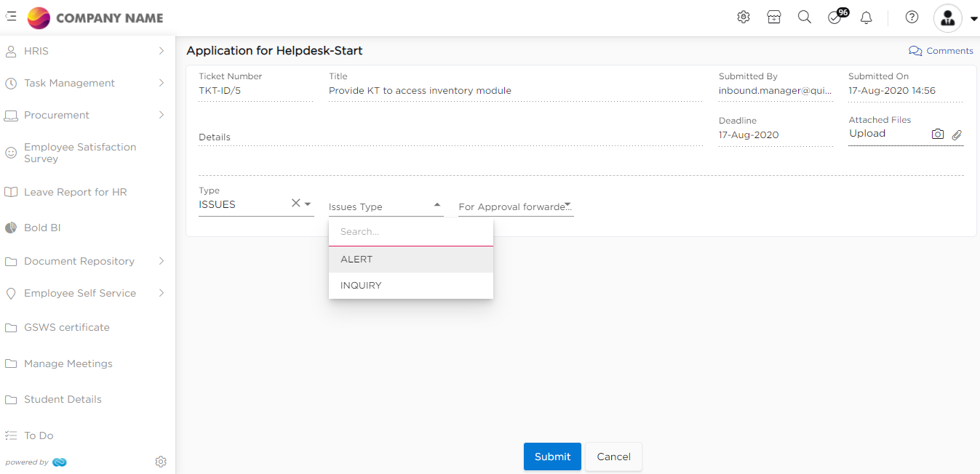Submit the helpdesk application

tap(552, 457)
